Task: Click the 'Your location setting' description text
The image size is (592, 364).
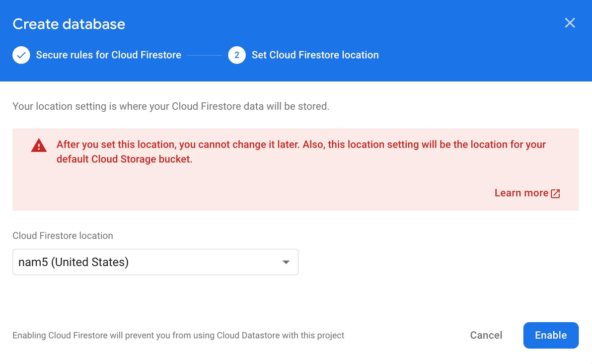Action: tap(171, 106)
